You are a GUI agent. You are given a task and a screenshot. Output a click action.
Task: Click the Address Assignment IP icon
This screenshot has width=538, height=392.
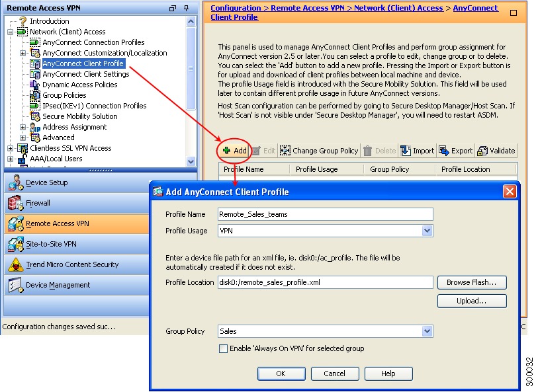point(35,128)
